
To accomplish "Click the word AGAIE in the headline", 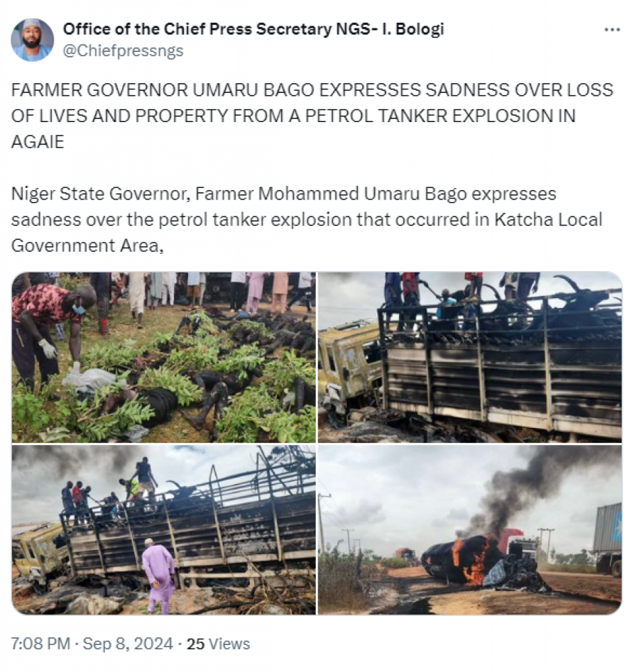I will point(38,142).
